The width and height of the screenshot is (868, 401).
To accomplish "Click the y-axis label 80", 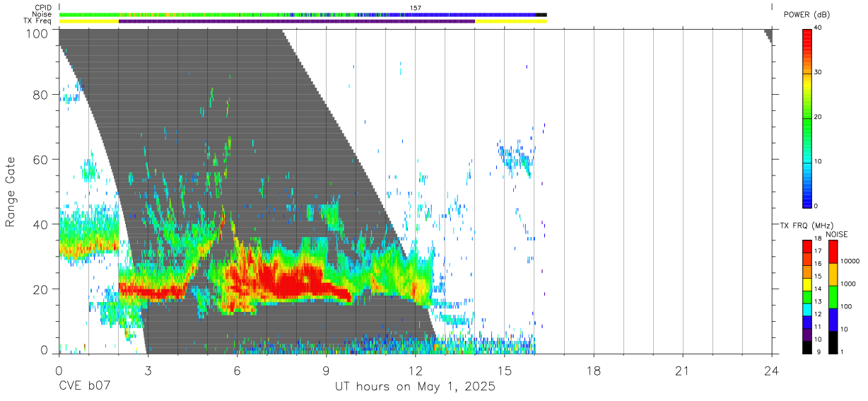I will [x=40, y=94].
